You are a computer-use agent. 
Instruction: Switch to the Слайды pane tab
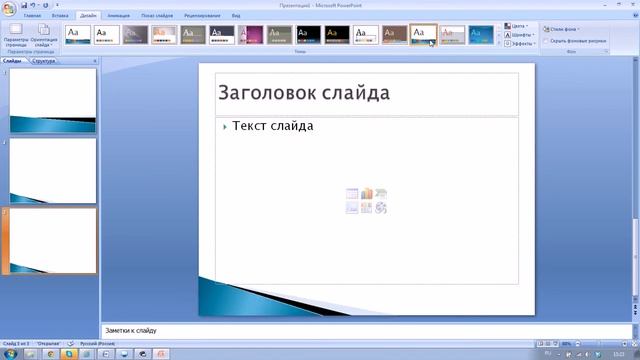[12, 61]
